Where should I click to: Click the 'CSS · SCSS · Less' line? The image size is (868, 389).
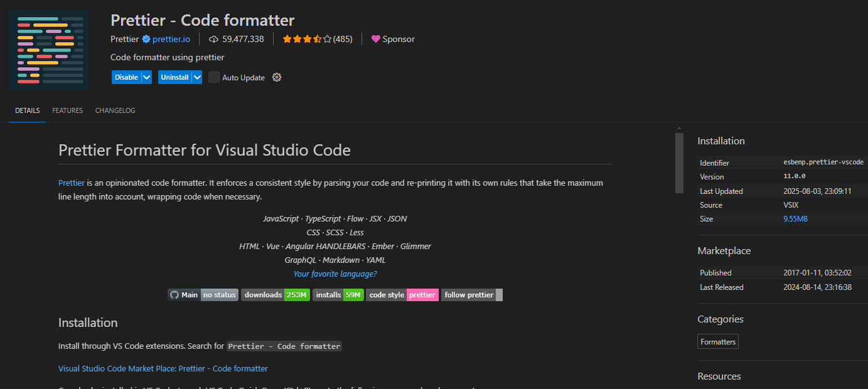[335, 233]
